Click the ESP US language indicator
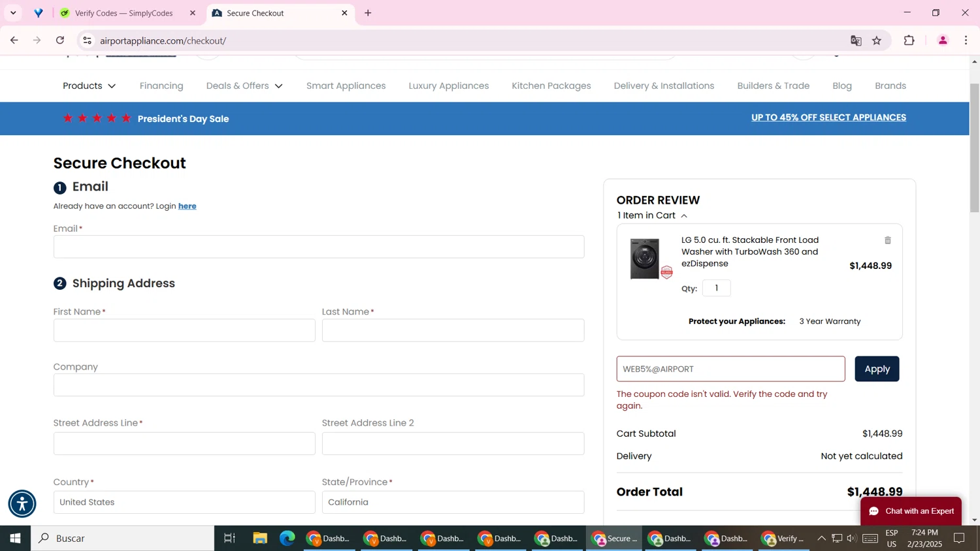 click(x=892, y=539)
